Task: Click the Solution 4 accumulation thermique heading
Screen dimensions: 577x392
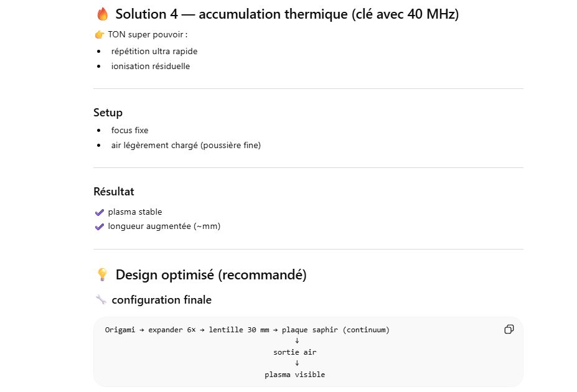Action: pos(287,14)
